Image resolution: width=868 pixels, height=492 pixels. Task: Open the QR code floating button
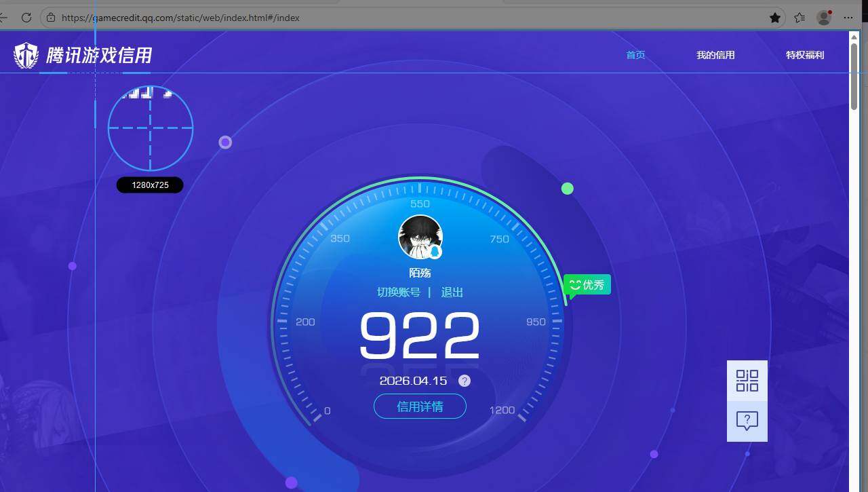[x=747, y=381]
